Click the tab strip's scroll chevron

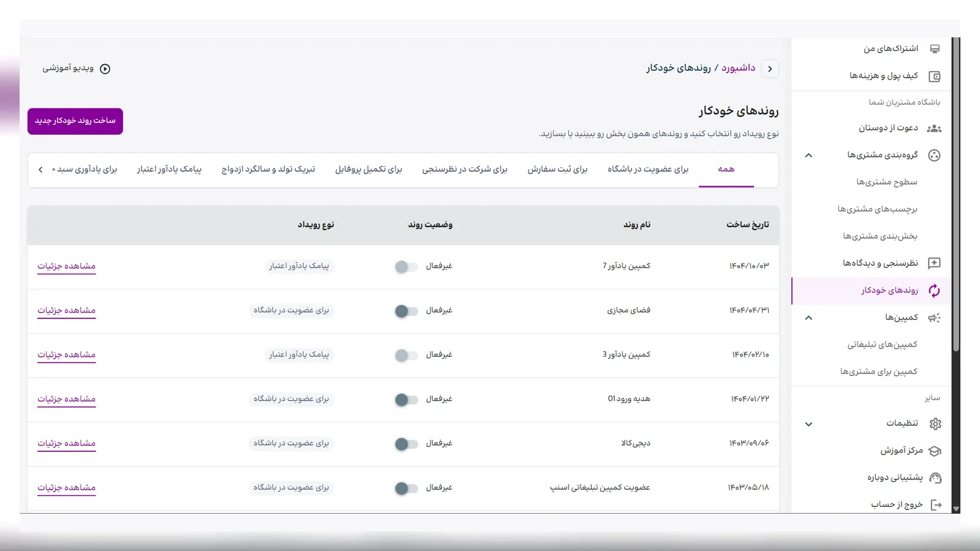40,170
